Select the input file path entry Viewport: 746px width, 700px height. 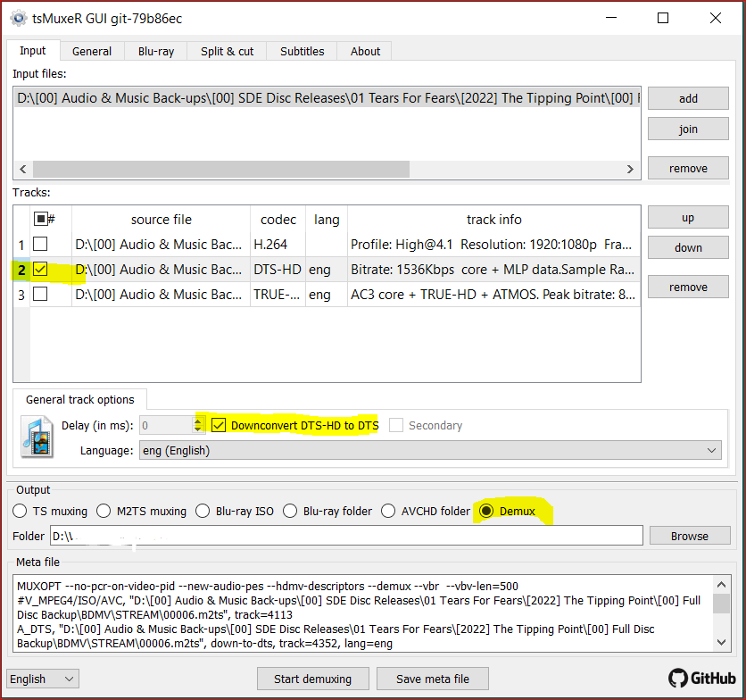coord(327,98)
